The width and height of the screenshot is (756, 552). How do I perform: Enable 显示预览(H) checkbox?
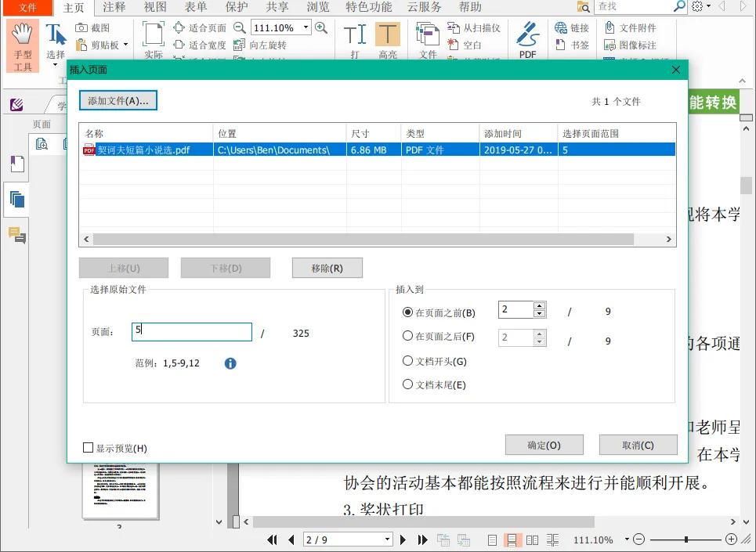coord(114,448)
